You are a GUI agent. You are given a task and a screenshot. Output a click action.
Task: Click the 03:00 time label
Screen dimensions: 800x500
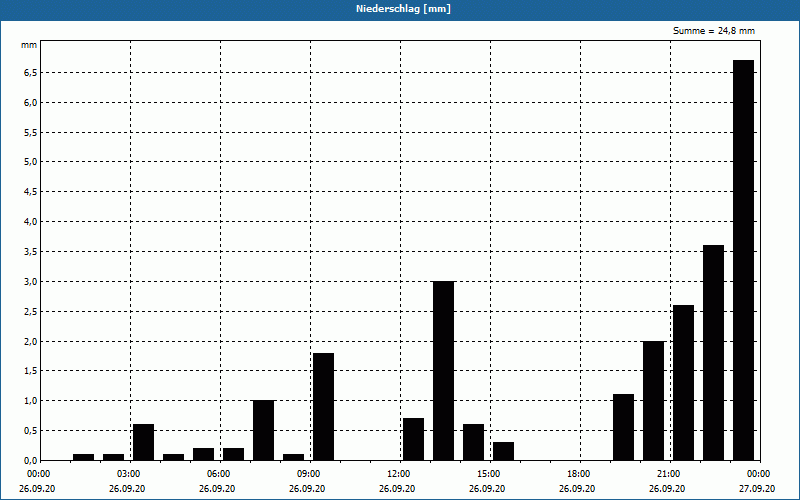(x=128, y=474)
